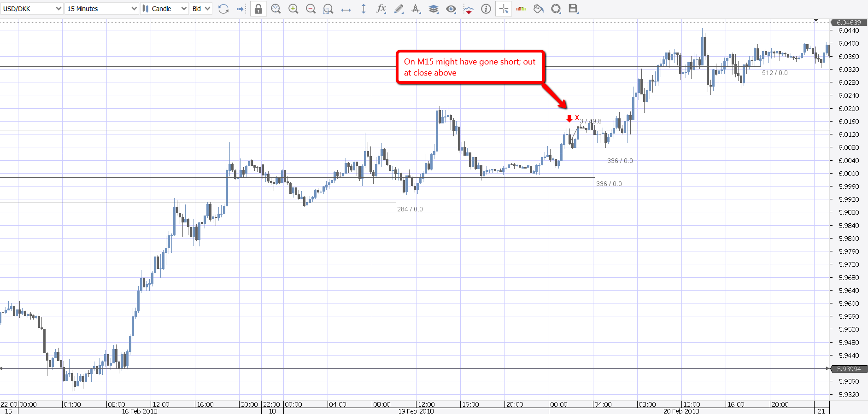Click the vertical stretch arrows icon
This screenshot has height=414, width=868.
pyautogui.click(x=364, y=9)
